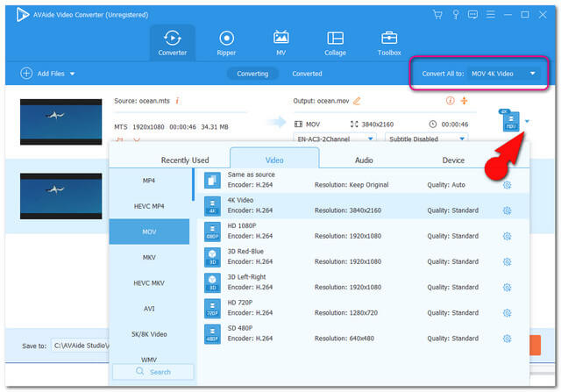Choose MKV format
The height and width of the screenshot is (392, 561).
coord(149,258)
